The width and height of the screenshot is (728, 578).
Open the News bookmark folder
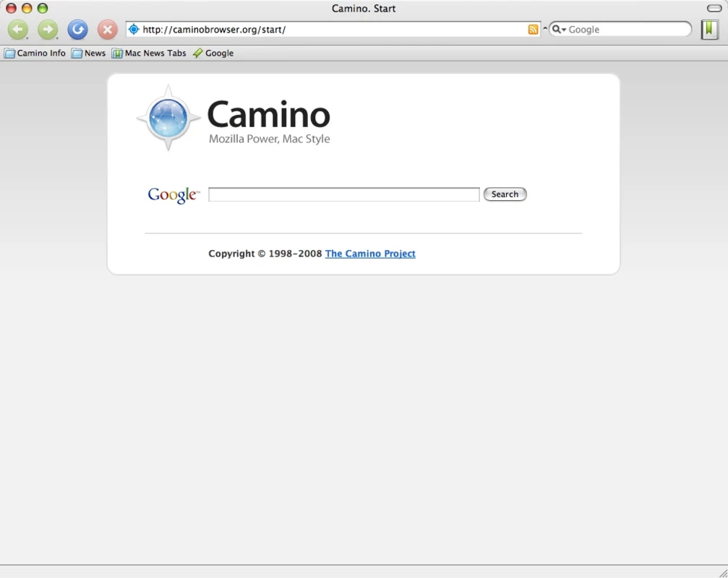pyautogui.click(x=89, y=53)
